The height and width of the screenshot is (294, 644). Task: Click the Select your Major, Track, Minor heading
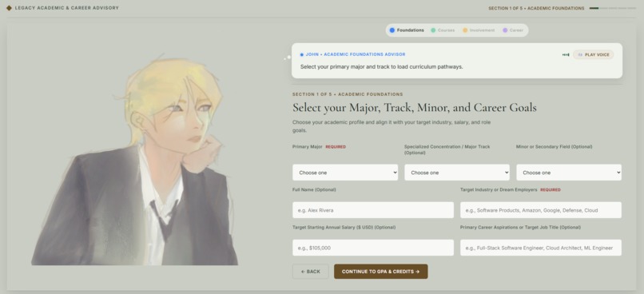click(415, 108)
